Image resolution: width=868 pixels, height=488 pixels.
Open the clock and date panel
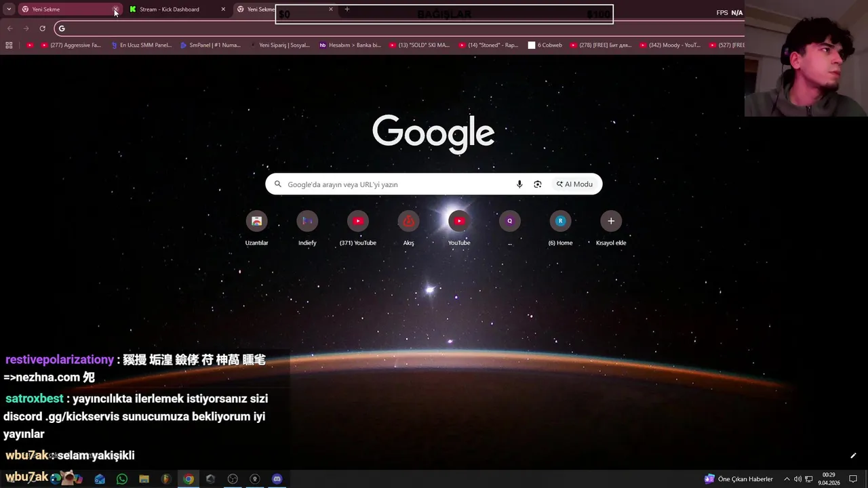coord(829,479)
